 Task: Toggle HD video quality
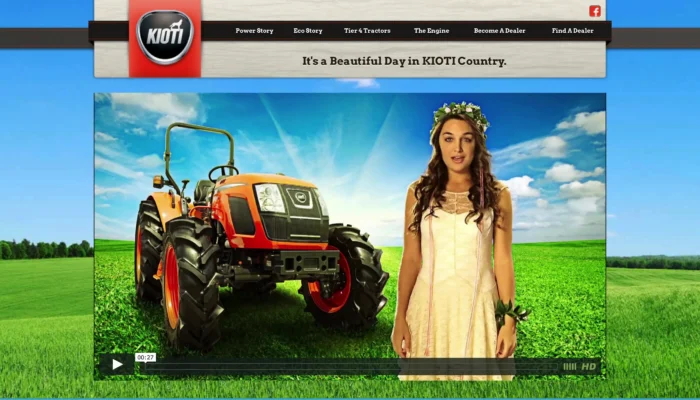pos(588,367)
